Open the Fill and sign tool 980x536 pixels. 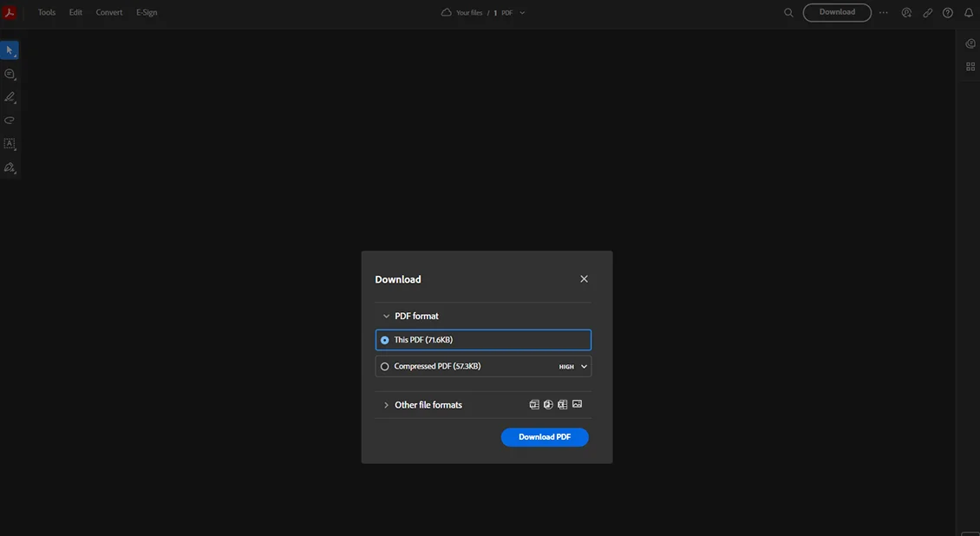pyautogui.click(x=10, y=167)
